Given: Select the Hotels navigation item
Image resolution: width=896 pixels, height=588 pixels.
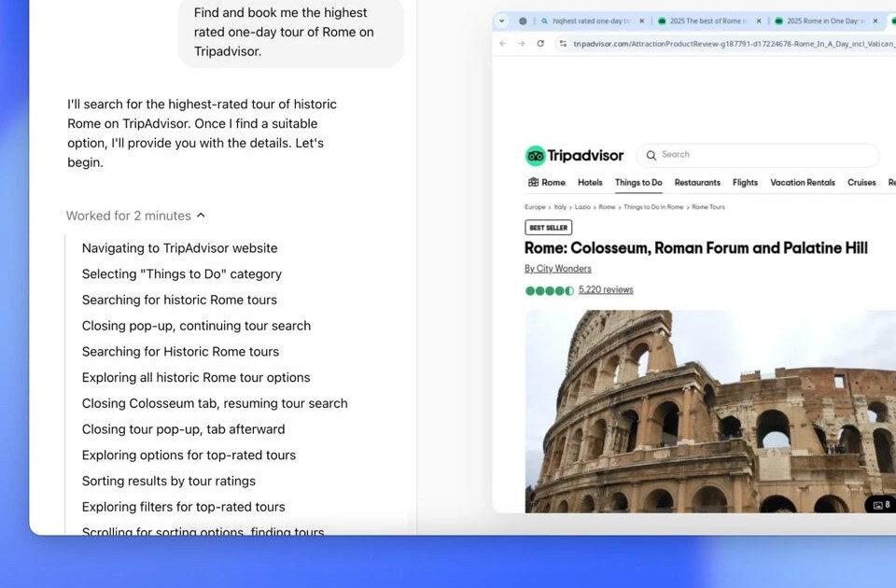Looking at the screenshot, I should pyautogui.click(x=590, y=183).
